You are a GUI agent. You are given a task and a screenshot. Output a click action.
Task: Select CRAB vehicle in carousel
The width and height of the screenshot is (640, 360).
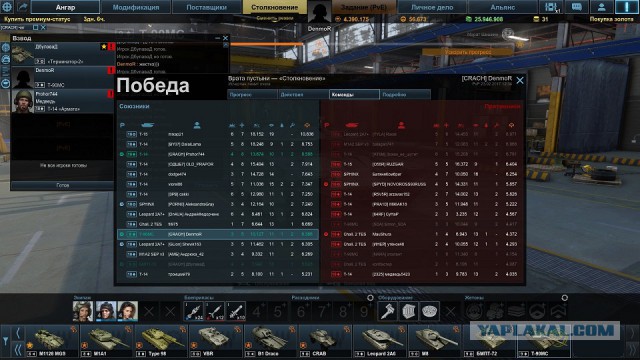pos(324,342)
